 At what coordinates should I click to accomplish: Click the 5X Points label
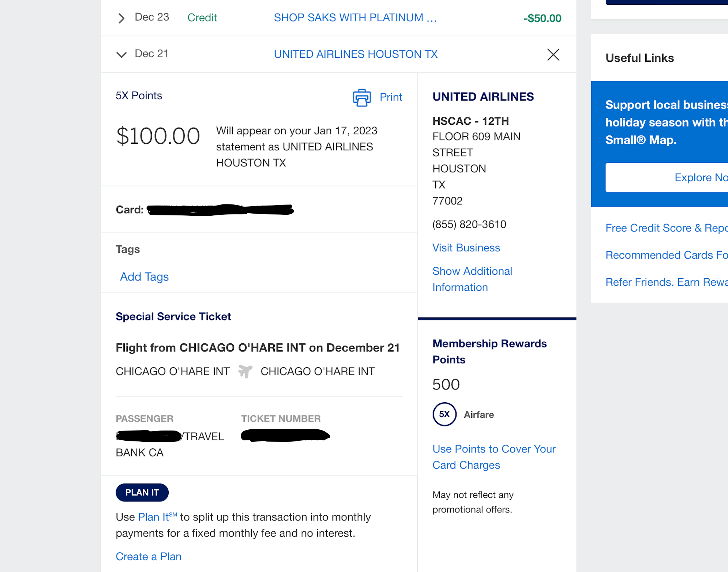point(139,95)
